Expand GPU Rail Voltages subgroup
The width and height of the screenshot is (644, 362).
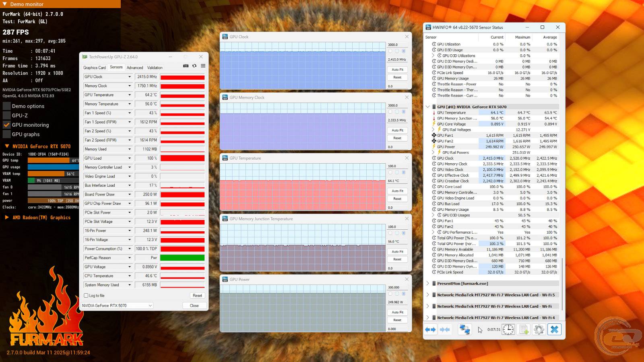(433, 130)
